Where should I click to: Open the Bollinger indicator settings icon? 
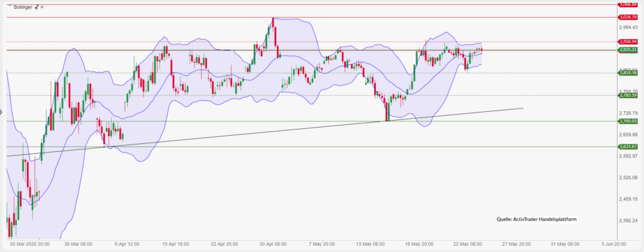pyautogui.click(x=36, y=7)
